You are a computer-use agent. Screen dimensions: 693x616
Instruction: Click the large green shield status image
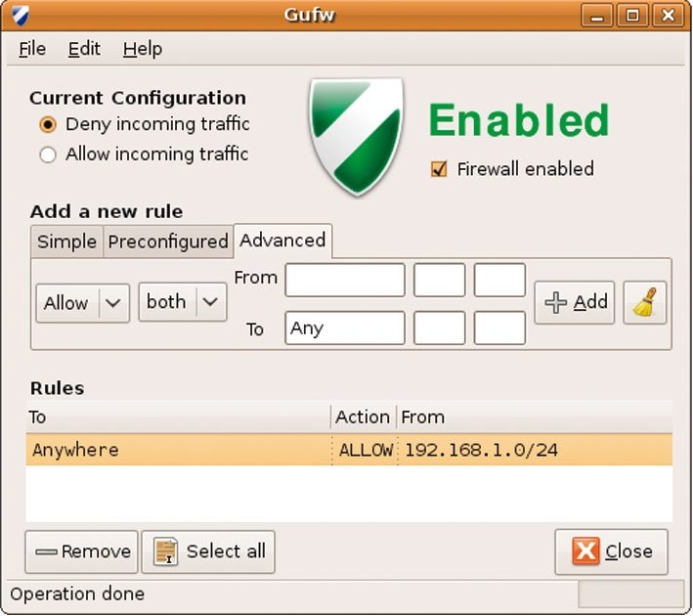(356, 137)
